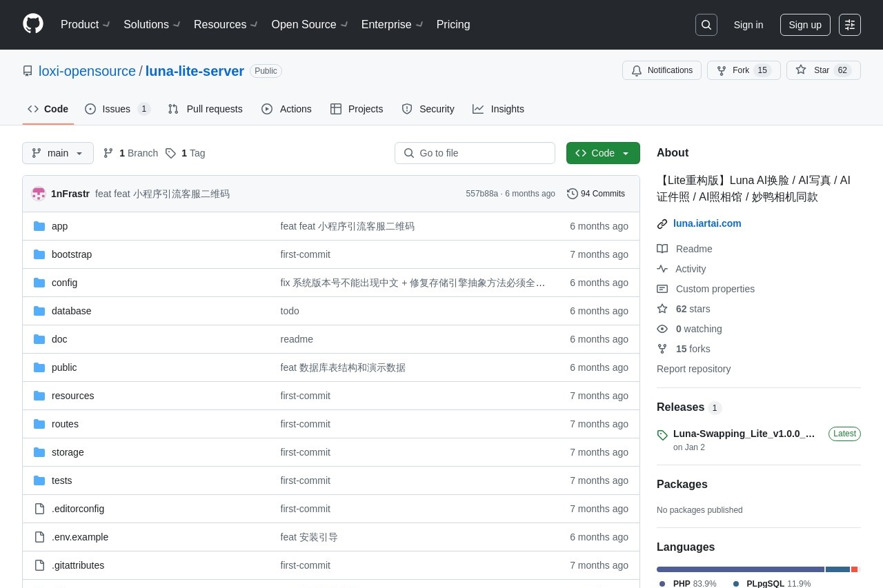Click the Sign in link
Image resolution: width=883 pixels, height=588 pixels.
pyautogui.click(x=748, y=25)
